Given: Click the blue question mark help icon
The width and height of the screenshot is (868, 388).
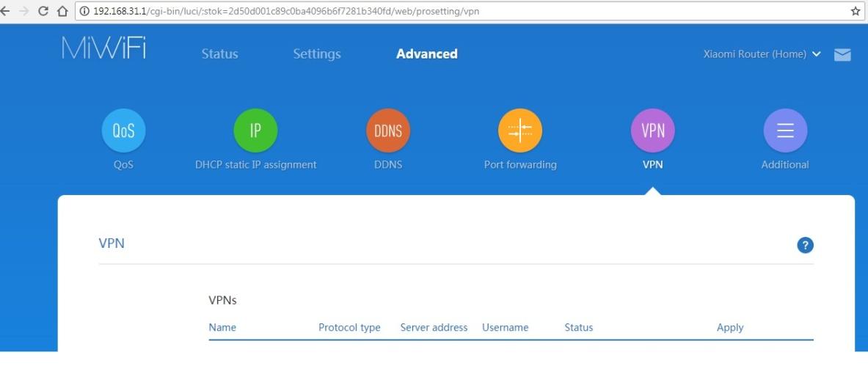Looking at the screenshot, I should (805, 246).
